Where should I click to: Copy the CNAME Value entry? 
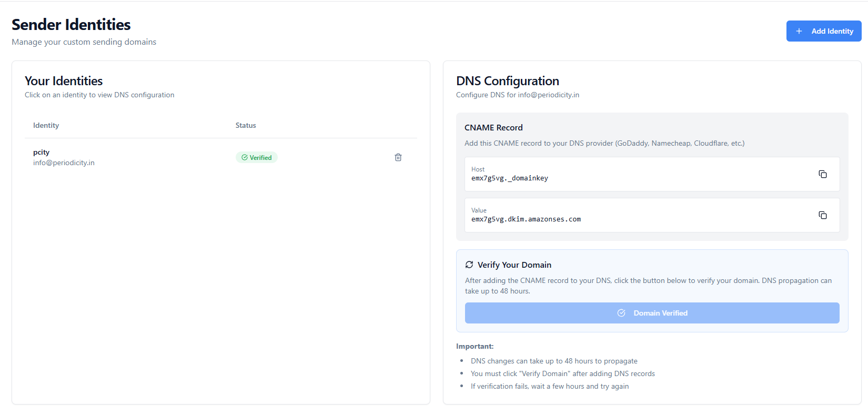pos(823,215)
